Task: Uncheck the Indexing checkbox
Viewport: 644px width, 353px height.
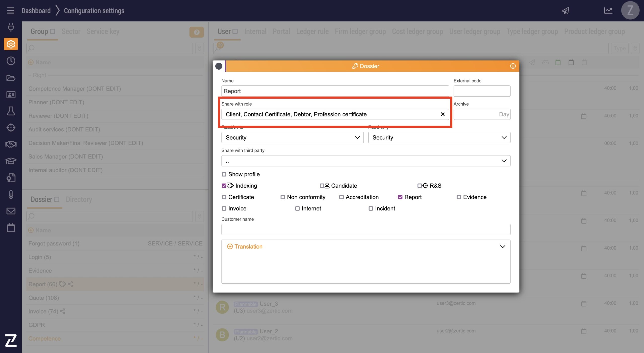Action: pyautogui.click(x=224, y=186)
